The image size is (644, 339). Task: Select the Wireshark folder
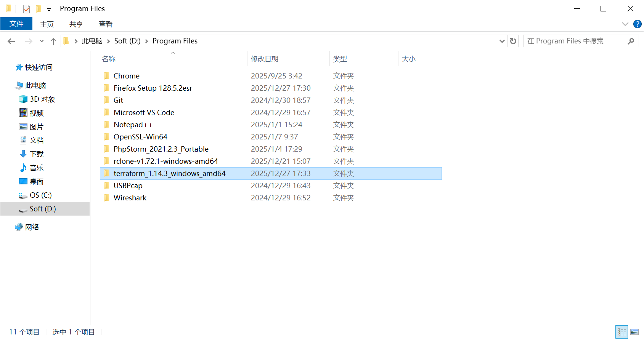(130, 198)
